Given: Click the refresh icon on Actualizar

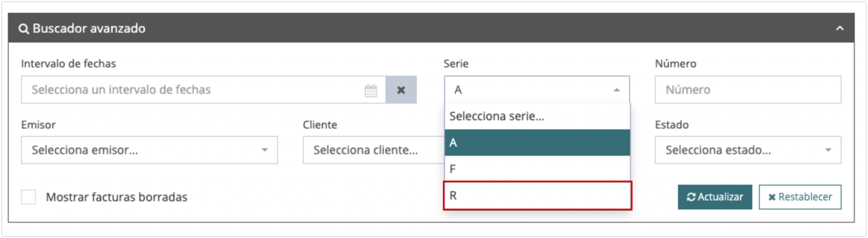Looking at the screenshot, I should 691,197.
